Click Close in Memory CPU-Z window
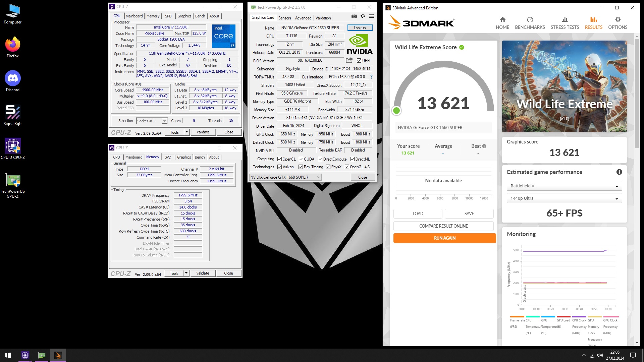Viewport: 644px width, 362px height. pyautogui.click(x=229, y=273)
